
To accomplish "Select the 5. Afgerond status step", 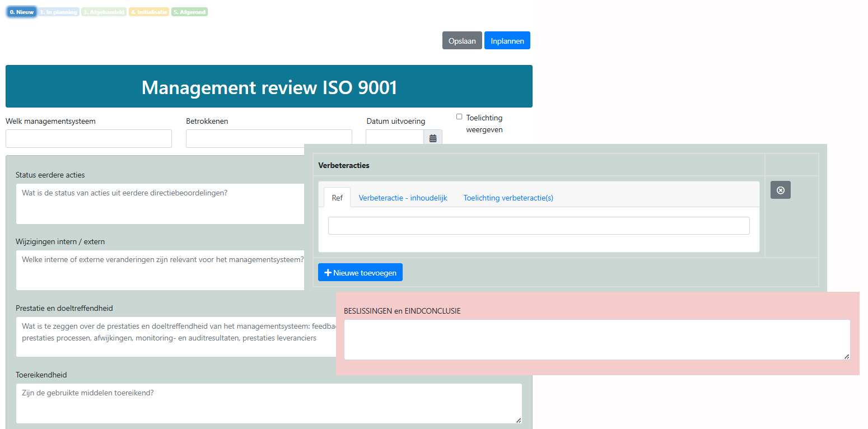I will coord(189,12).
